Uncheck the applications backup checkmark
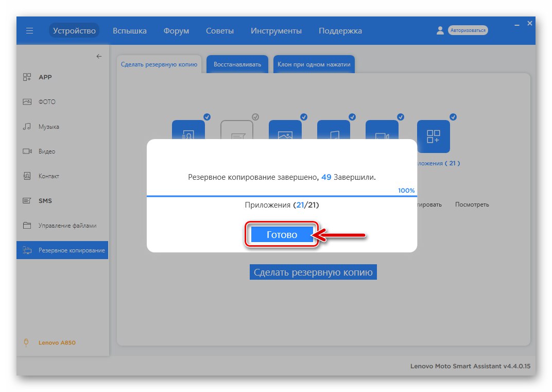The height and width of the screenshot is (392, 552). (x=453, y=117)
